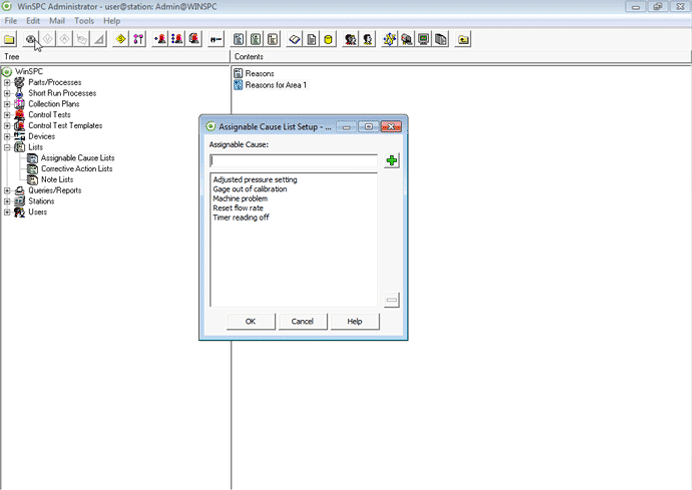Collapse the Lists tree node
This screenshot has width=692, height=490.
tap(7, 147)
